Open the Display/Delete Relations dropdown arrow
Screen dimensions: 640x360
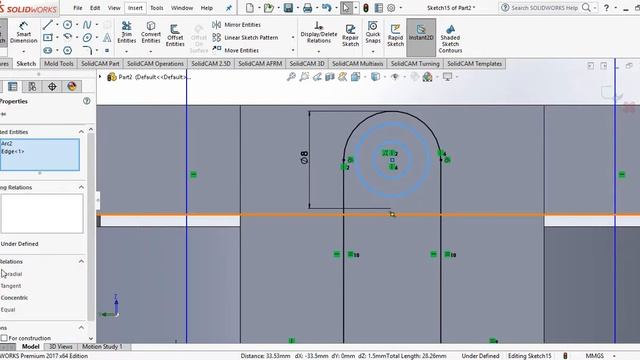click(319, 51)
